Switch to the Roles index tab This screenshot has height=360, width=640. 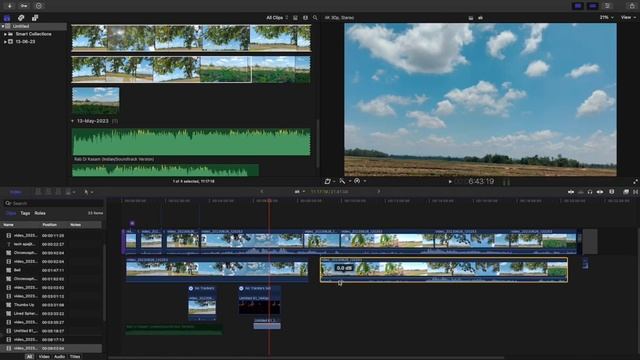tap(40, 213)
